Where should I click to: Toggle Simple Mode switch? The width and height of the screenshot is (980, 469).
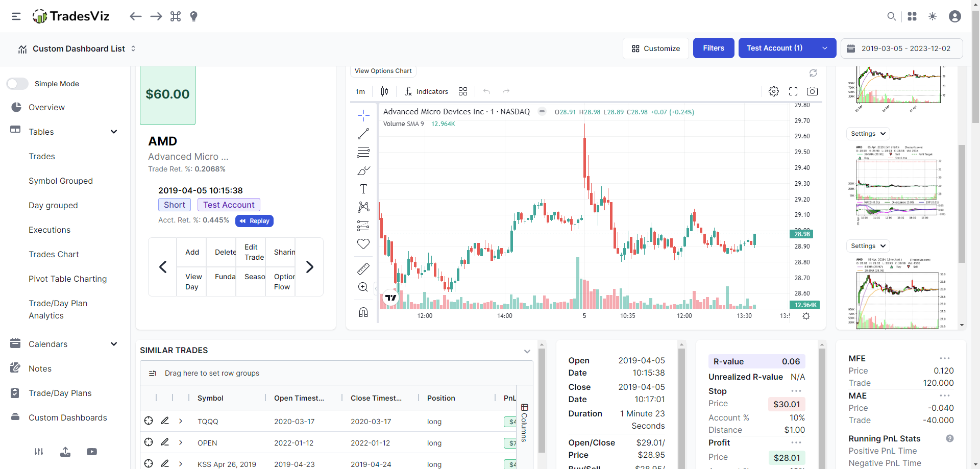click(x=17, y=84)
